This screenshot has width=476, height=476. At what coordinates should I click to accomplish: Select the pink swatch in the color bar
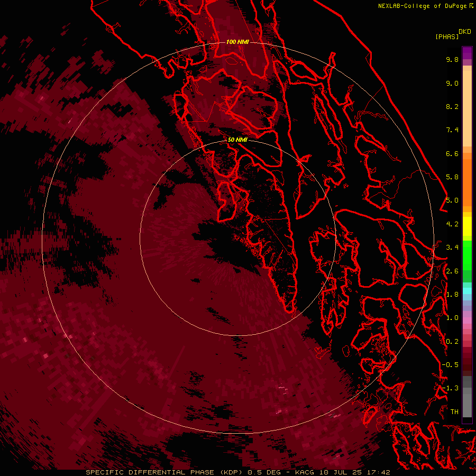pos(467,321)
